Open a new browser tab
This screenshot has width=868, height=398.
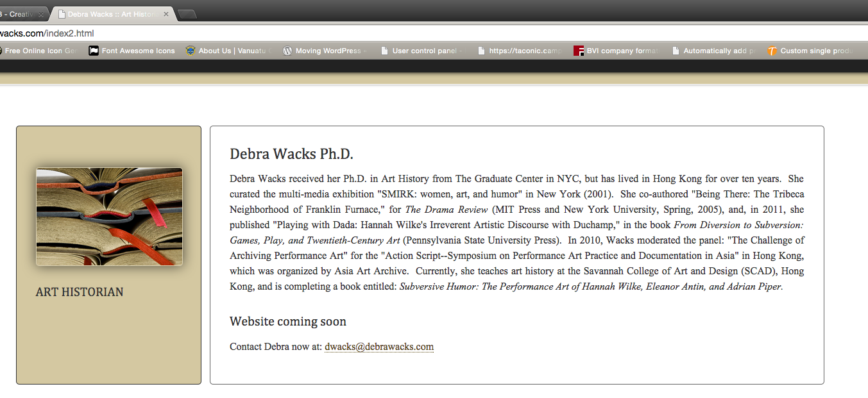tap(187, 14)
